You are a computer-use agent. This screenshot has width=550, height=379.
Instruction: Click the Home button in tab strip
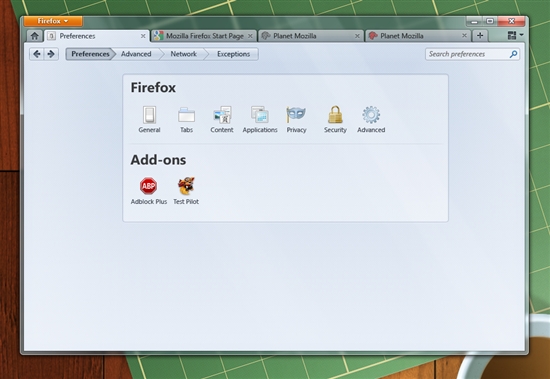(x=34, y=36)
